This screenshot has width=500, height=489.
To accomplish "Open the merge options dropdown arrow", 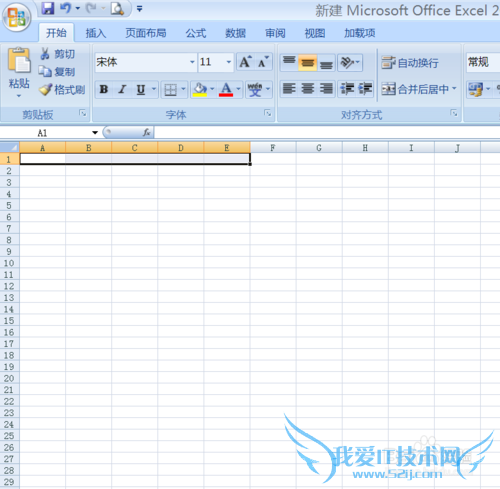I will click(x=454, y=89).
